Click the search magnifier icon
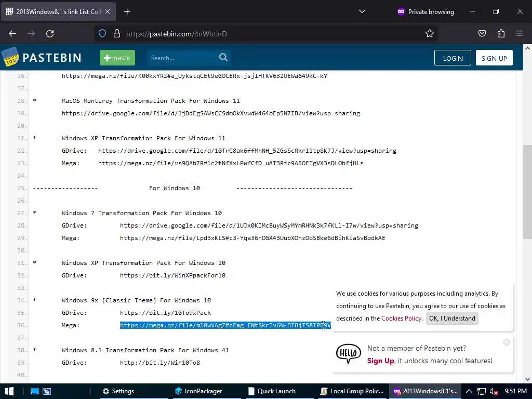The height and width of the screenshot is (399, 532). [x=223, y=57]
